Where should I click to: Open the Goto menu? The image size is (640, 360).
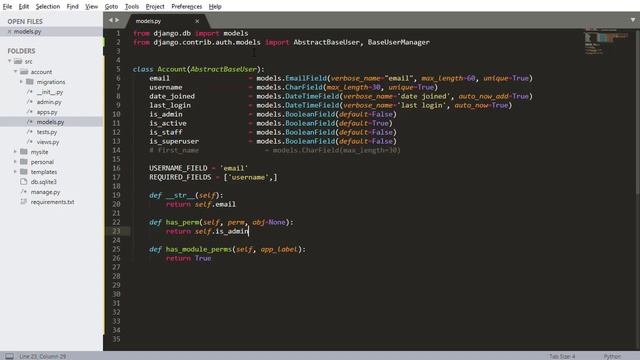click(x=111, y=7)
